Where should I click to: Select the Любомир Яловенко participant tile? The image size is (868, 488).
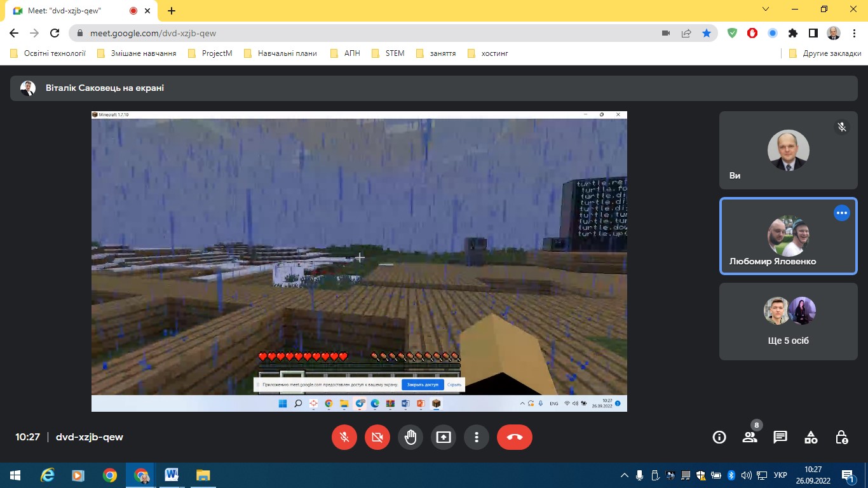[788, 236]
